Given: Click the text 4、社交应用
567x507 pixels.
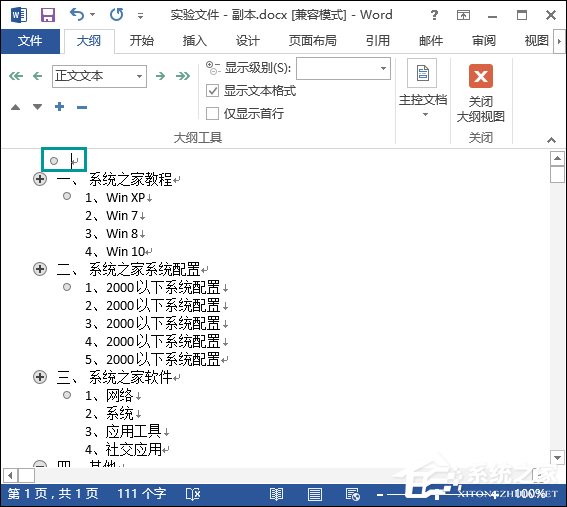Looking at the screenshot, I should (123, 450).
